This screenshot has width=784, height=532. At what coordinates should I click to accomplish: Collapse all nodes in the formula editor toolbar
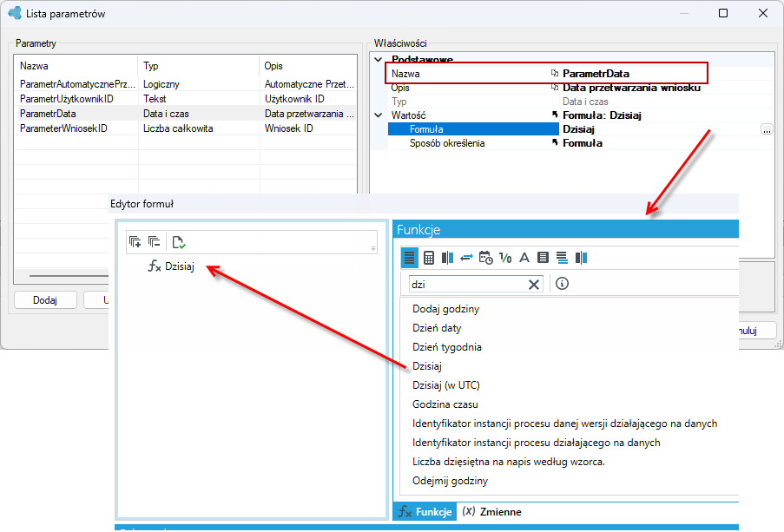154,242
